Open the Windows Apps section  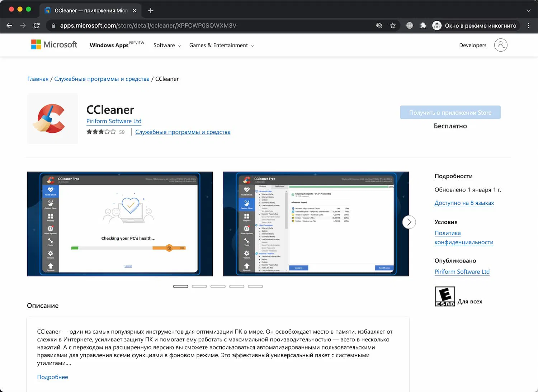[117, 45]
